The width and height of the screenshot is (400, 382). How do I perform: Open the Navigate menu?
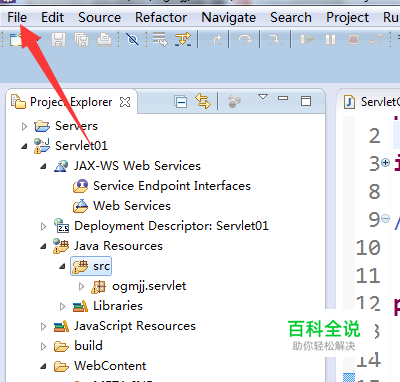pos(228,17)
